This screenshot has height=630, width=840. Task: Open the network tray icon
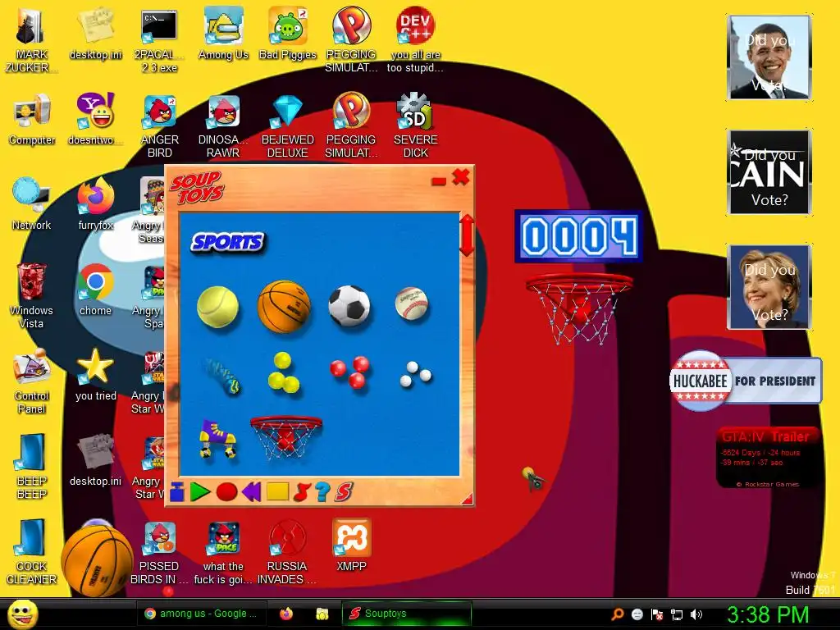pyautogui.click(x=677, y=614)
